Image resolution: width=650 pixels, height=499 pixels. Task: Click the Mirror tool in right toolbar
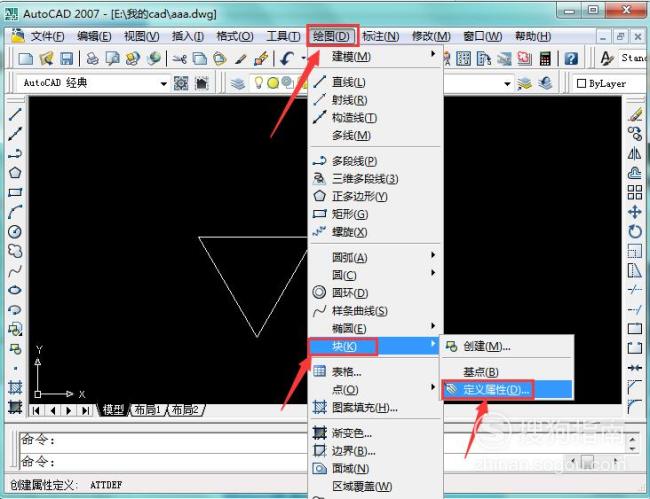tap(635, 153)
